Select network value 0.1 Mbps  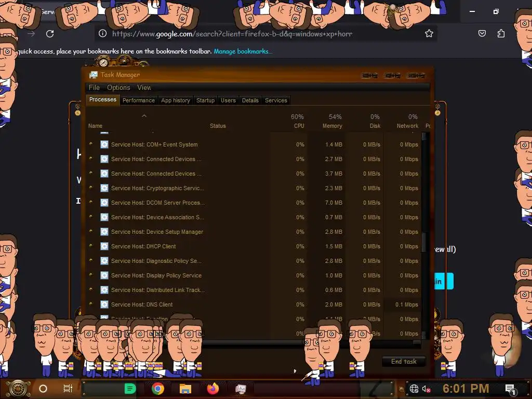[406, 304]
